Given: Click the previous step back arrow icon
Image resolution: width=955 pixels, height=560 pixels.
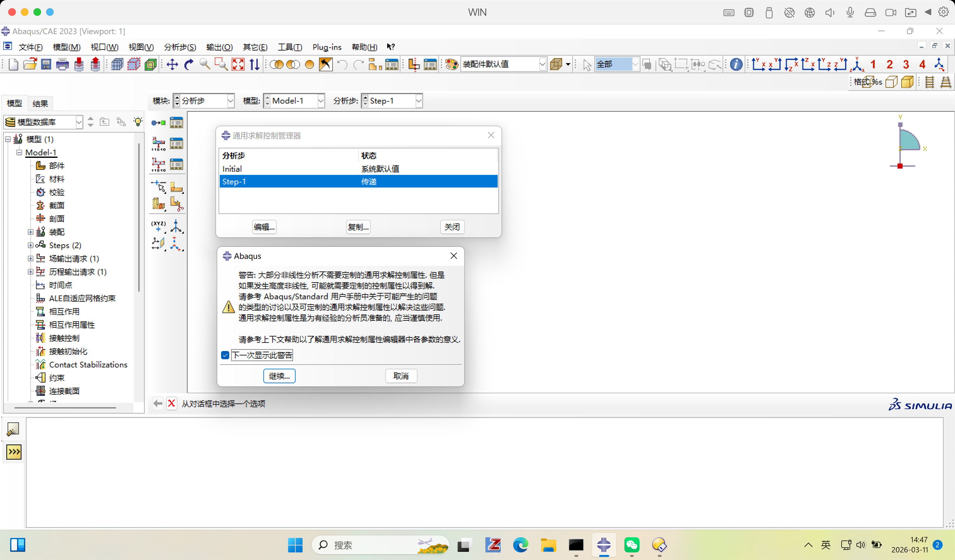Looking at the screenshot, I should coord(158,403).
